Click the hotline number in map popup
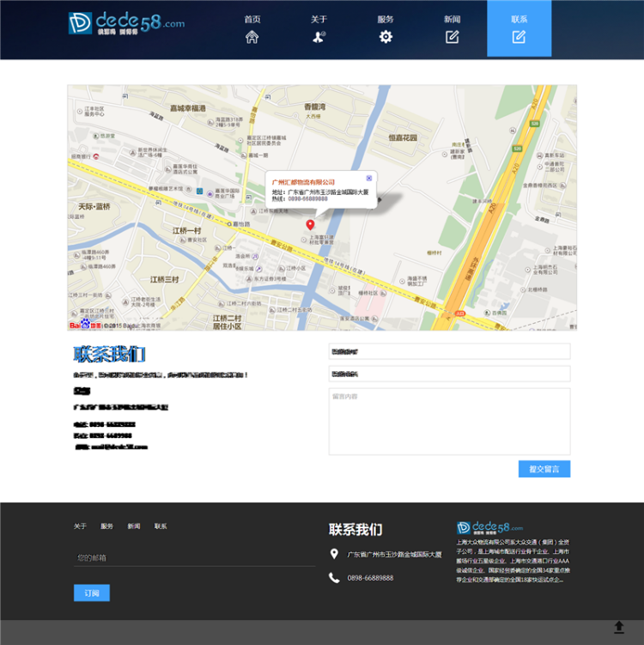 pyautogui.click(x=307, y=198)
